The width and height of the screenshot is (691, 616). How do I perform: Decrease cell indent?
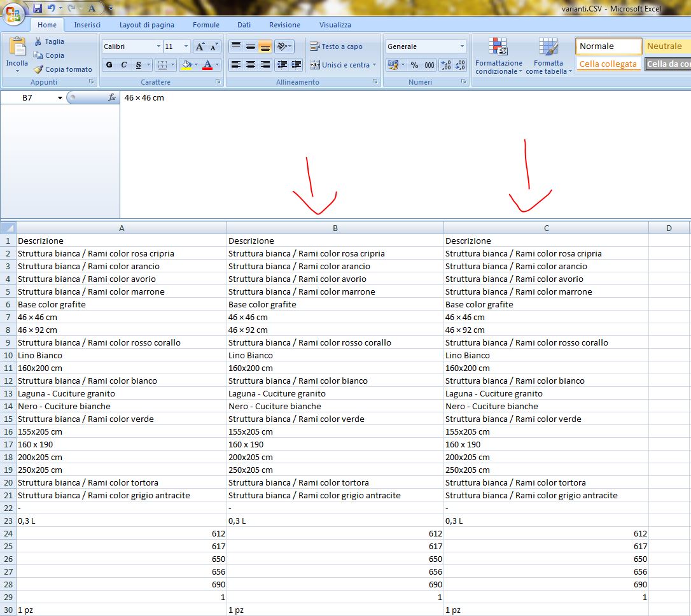(282, 65)
